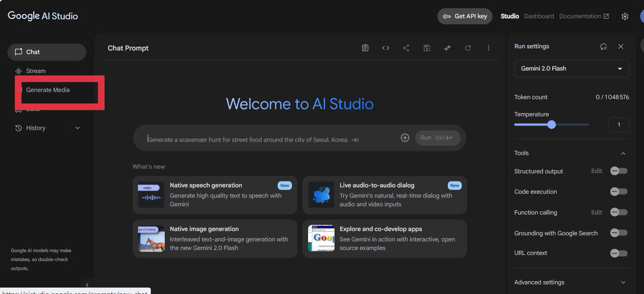The image size is (644, 294).
Task: Switch to the Dashboard tab
Action: [x=539, y=16]
